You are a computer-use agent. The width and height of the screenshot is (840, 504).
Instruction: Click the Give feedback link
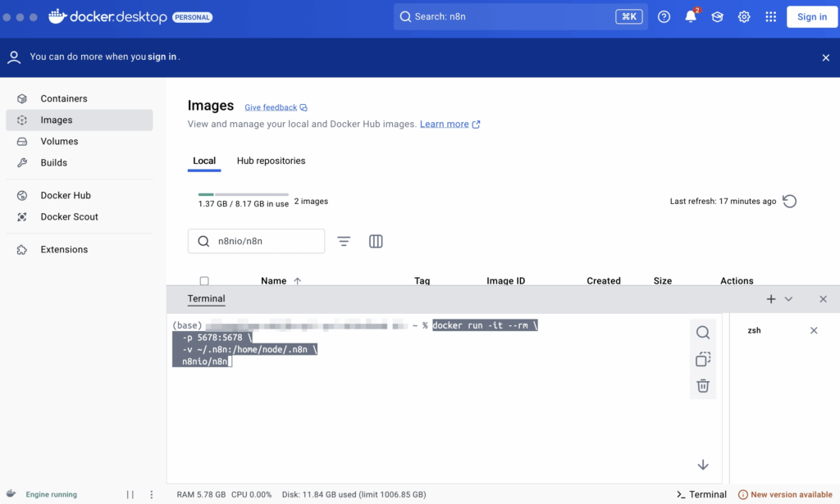[x=276, y=107]
